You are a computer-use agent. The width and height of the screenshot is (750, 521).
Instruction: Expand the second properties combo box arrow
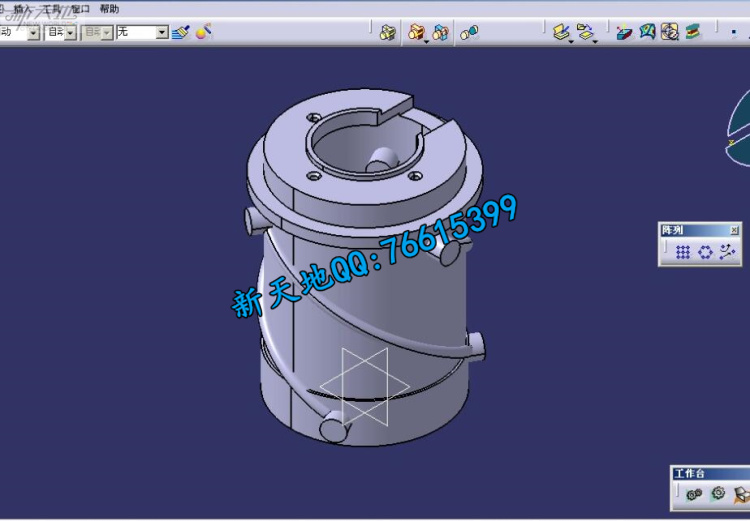[70, 33]
